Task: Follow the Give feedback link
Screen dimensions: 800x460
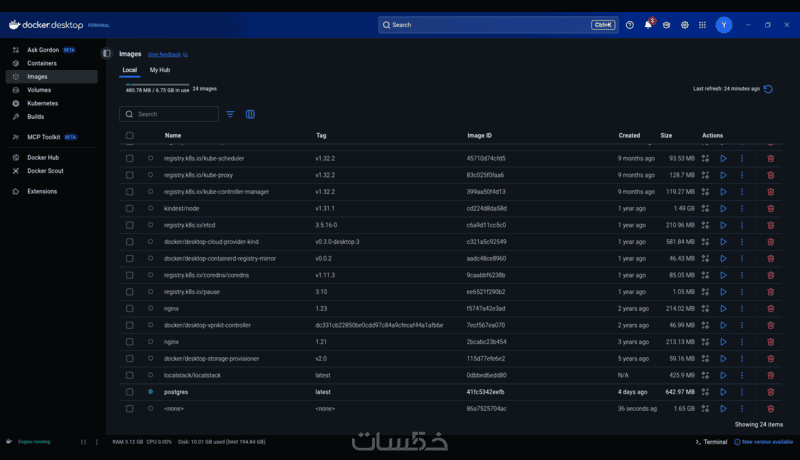Action: coord(167,55)
